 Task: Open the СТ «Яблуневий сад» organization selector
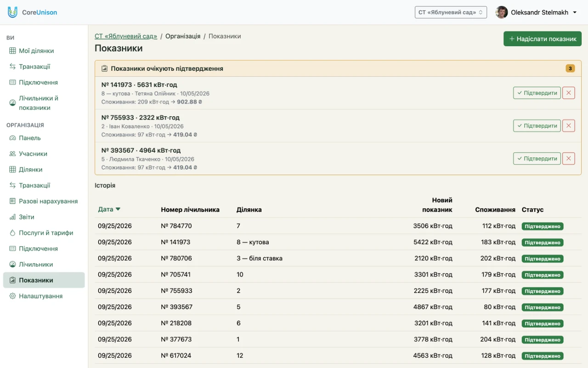(x=451, y=12)
